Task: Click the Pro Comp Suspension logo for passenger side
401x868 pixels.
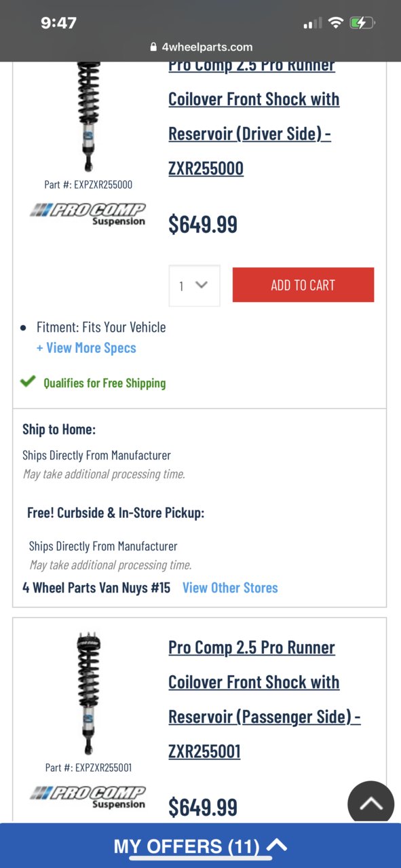Action: (88, 797)
